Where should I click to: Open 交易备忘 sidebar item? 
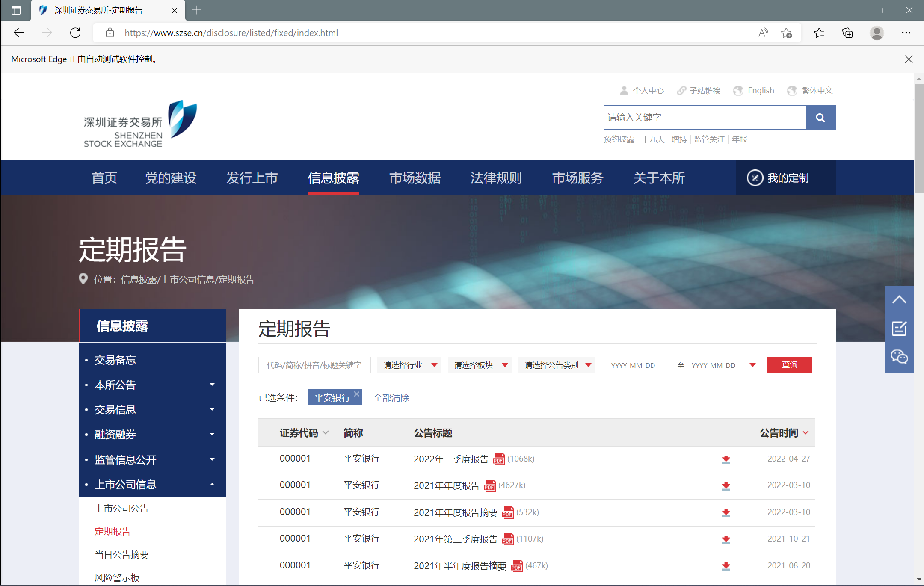click(115, 360)
